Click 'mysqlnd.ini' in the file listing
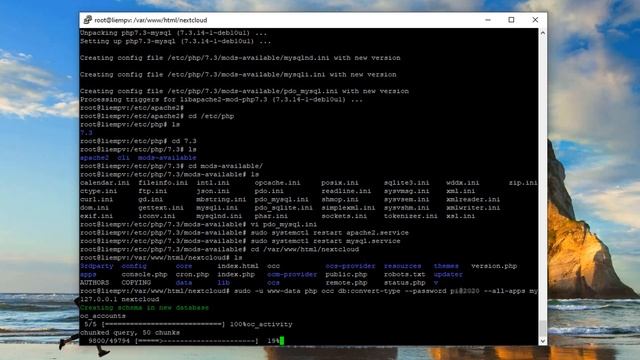This screenshot has width=640, height=360. point(219,216)
